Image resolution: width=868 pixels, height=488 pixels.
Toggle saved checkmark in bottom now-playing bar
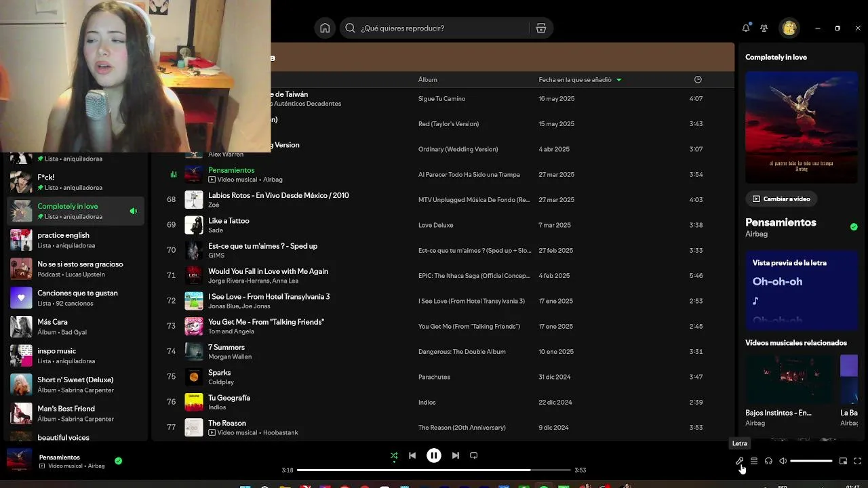tap(119, 461)
